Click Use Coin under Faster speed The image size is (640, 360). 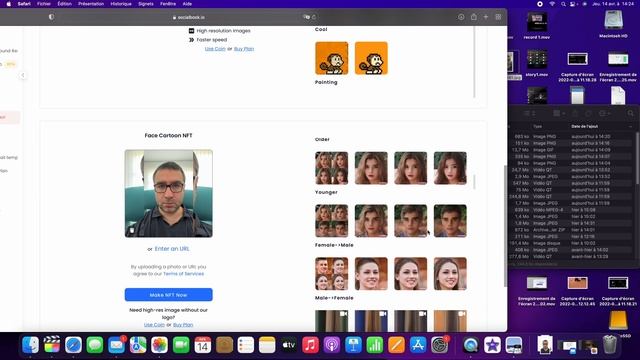[x=215, y=49]
